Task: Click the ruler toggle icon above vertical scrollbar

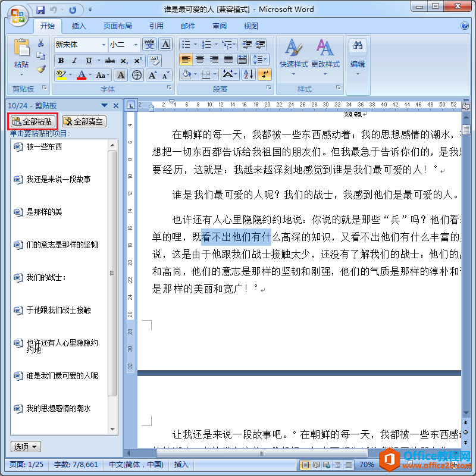Action: click(x=465, y=107)
